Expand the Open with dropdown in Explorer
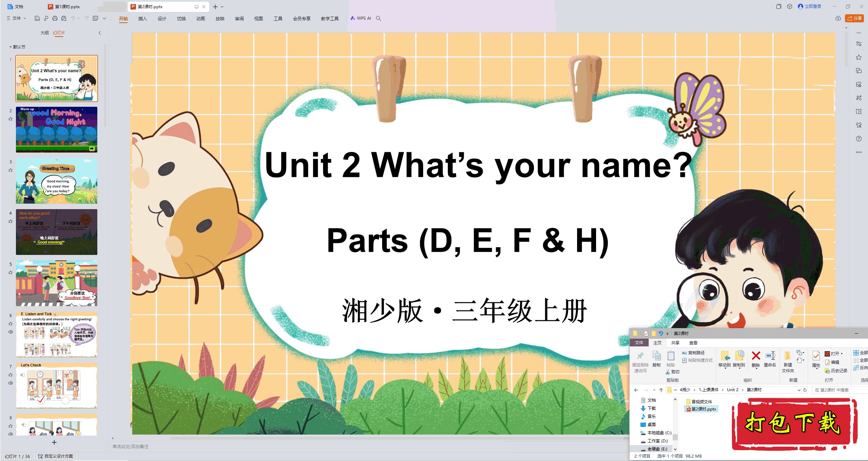 click(842, 354)
